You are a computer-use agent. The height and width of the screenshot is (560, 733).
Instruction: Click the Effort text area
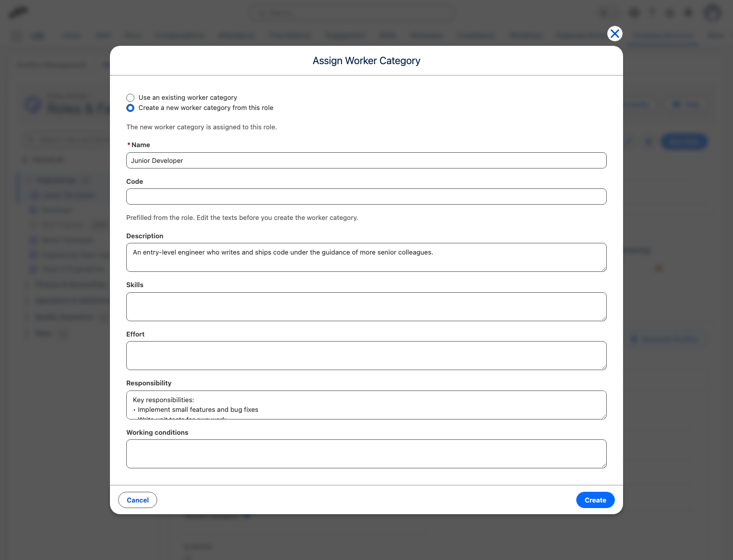click(366, 355)
